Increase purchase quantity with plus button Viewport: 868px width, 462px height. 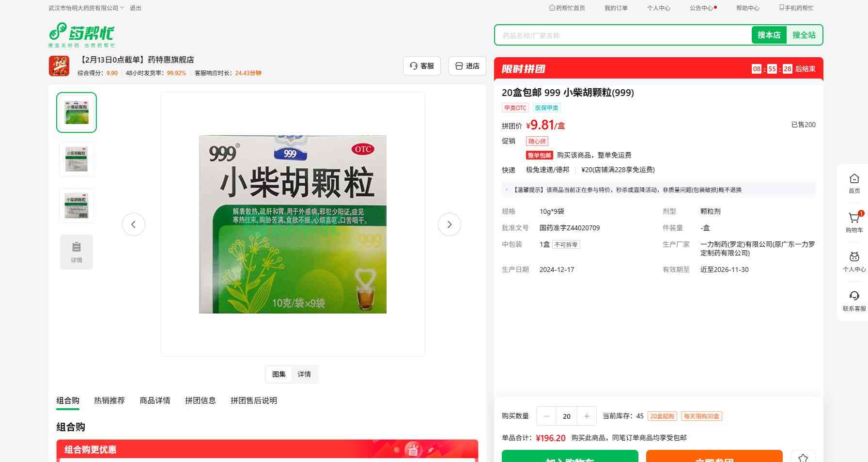pyautogui.click(x=587, y=416)
